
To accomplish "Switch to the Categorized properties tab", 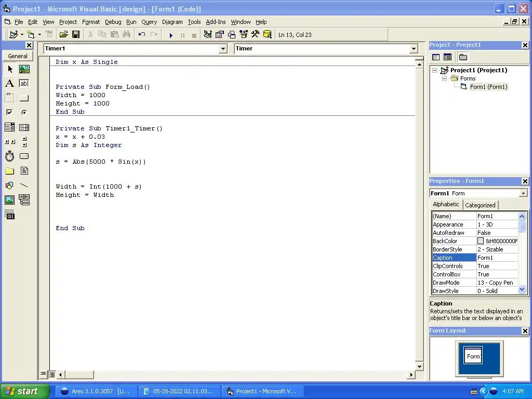I will pos(480,205).
